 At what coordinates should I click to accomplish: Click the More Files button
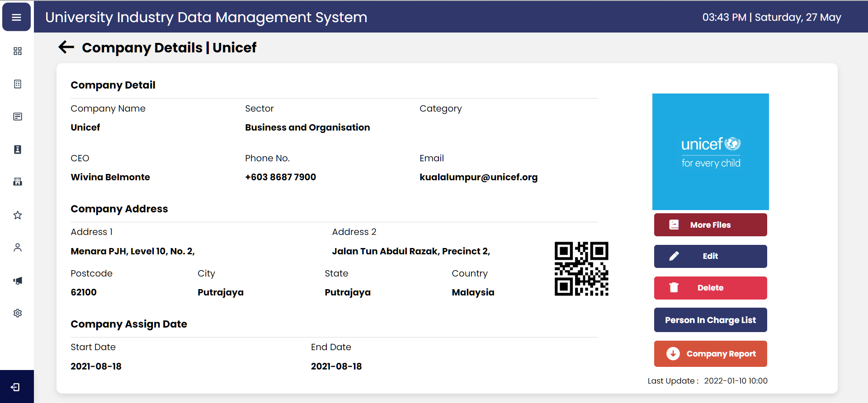click(710, 225)
